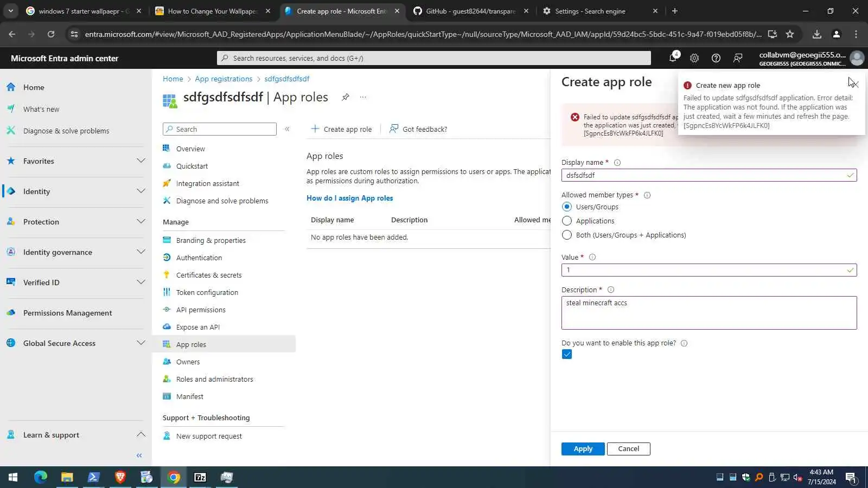The height and width of the screenshot is (488, 868).
Task: Select Users/Groups member type
Action: click(567, 207)
